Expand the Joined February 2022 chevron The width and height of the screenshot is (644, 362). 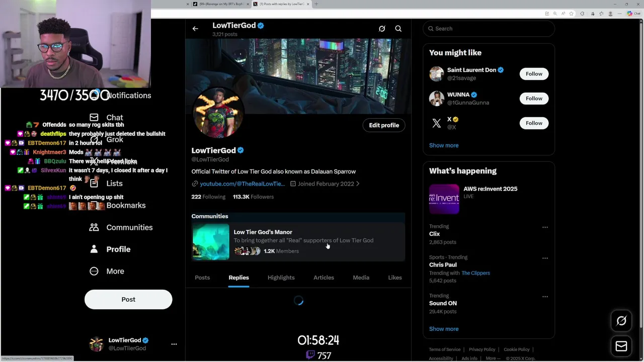pos(358,184)
